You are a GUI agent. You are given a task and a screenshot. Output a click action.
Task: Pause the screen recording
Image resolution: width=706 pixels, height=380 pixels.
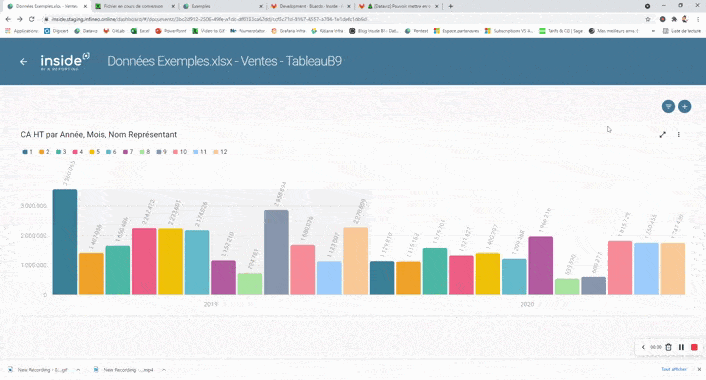pyautogui.click(x=681, y=347)
